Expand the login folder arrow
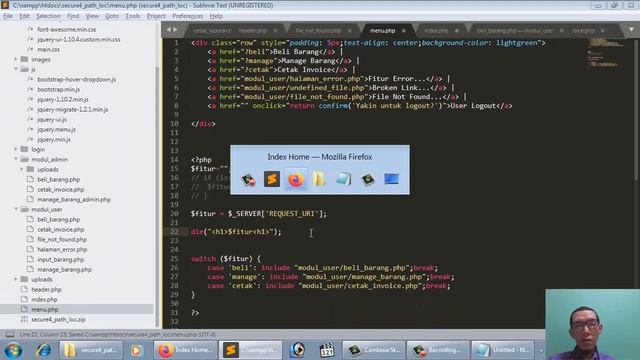The image size is (640, 360). click(16, 149)
